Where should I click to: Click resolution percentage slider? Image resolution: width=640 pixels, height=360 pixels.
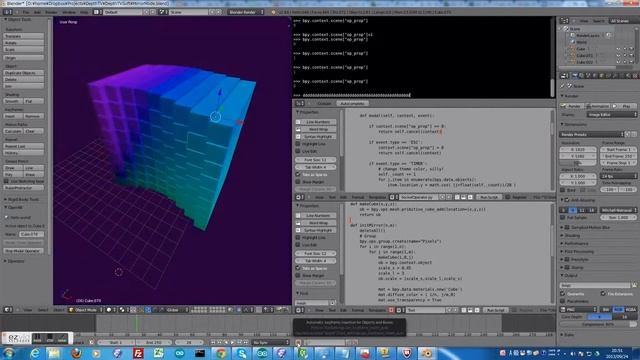(x=578, y=163)
